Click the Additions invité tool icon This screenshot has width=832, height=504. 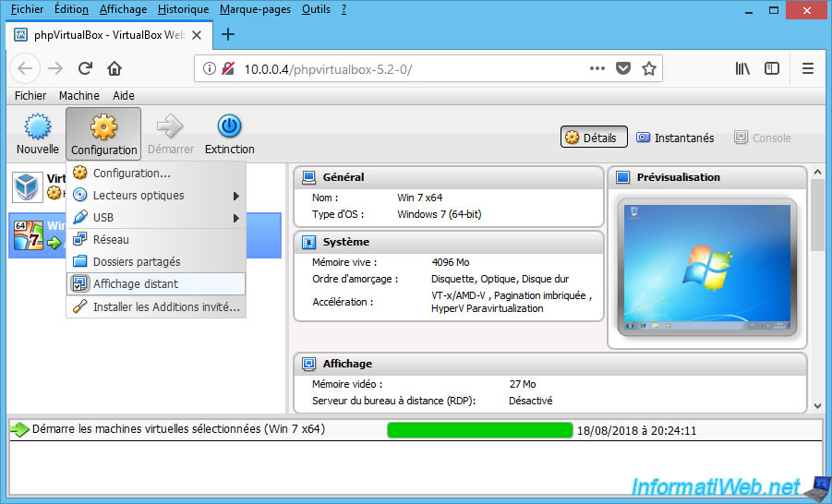[x=80, y=306]
